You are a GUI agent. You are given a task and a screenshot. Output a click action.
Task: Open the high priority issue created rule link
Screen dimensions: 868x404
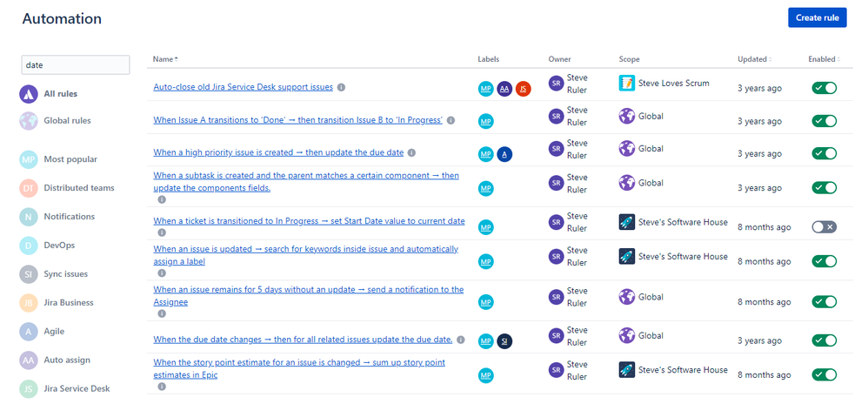[278, 152]
